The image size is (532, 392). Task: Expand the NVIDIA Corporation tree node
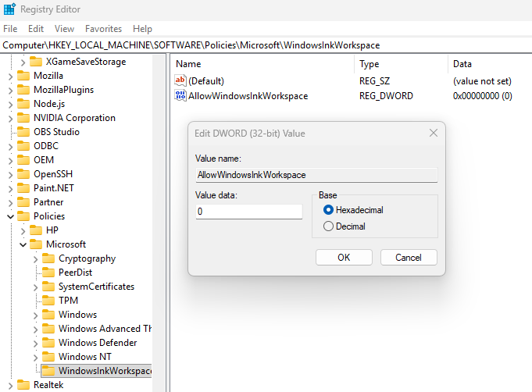(10, 119)
